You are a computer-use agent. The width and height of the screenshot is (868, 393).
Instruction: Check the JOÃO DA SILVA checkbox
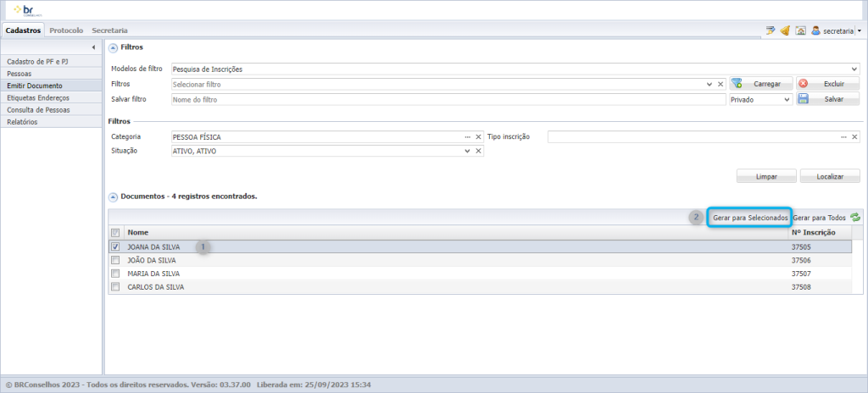(x=115, y=260)
